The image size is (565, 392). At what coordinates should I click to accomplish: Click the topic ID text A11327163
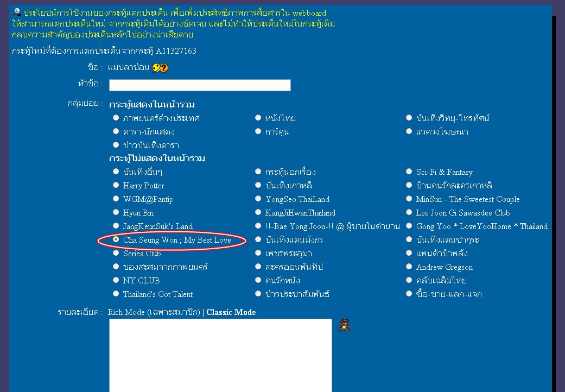coord(176,51)
